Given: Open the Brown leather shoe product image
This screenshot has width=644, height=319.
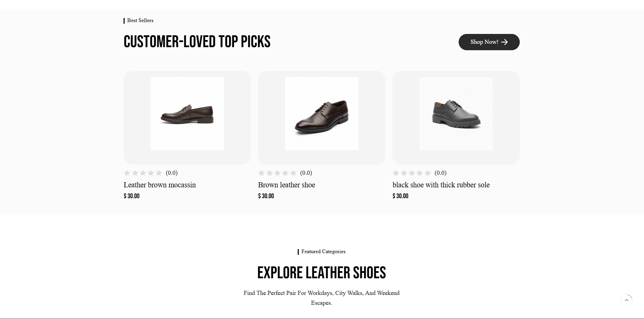Looking at the screenshot, I should point(321,114).
